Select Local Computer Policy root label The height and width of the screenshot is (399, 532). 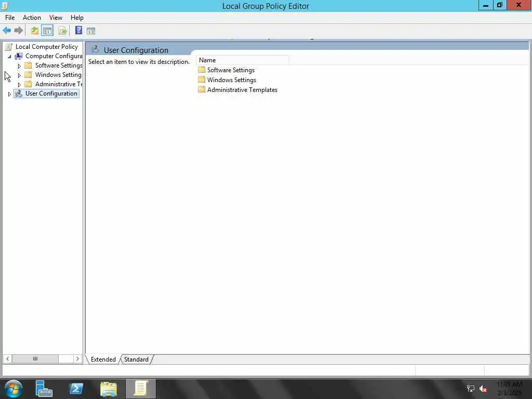coord(46,46)
